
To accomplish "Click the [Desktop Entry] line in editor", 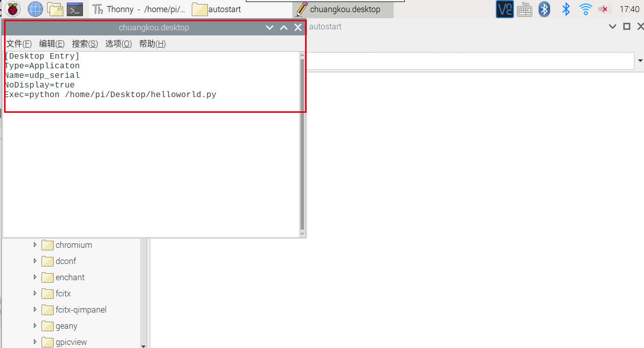I will [42, 56].
